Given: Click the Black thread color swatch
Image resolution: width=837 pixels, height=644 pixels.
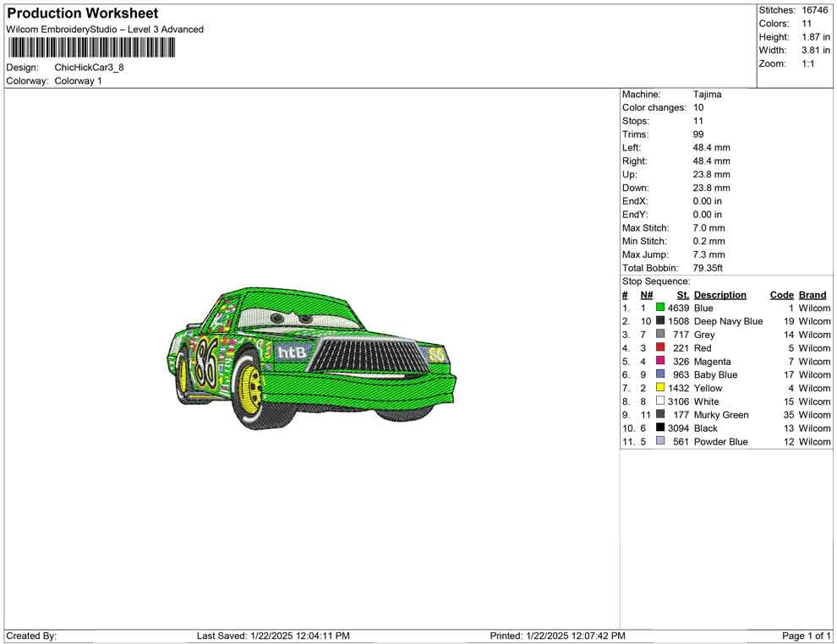Looking at the screenshot, I should click(660, 428).
